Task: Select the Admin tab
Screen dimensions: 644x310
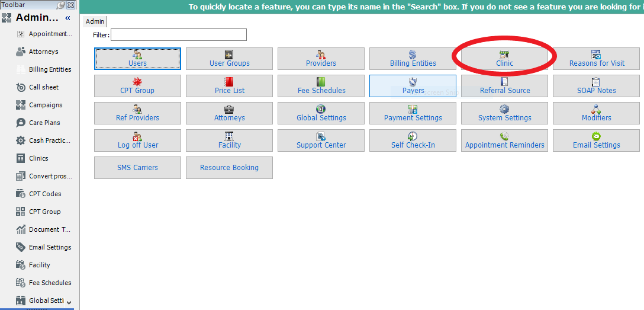Action: [95, 21]
